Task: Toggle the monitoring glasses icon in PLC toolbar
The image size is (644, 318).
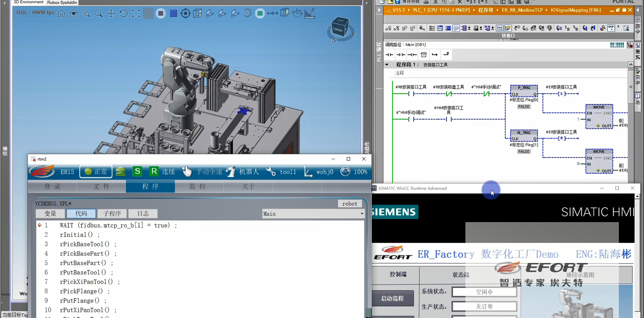Action: pos(611,28)
